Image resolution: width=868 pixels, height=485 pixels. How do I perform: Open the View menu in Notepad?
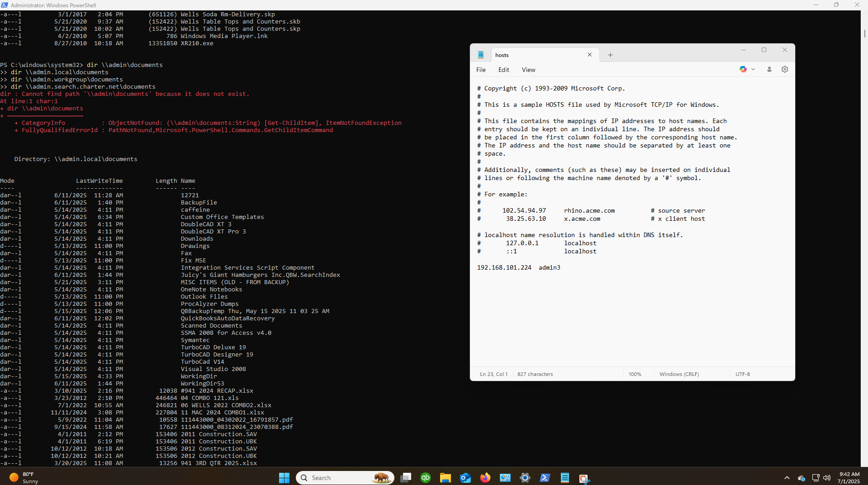[x=528, y=70]
